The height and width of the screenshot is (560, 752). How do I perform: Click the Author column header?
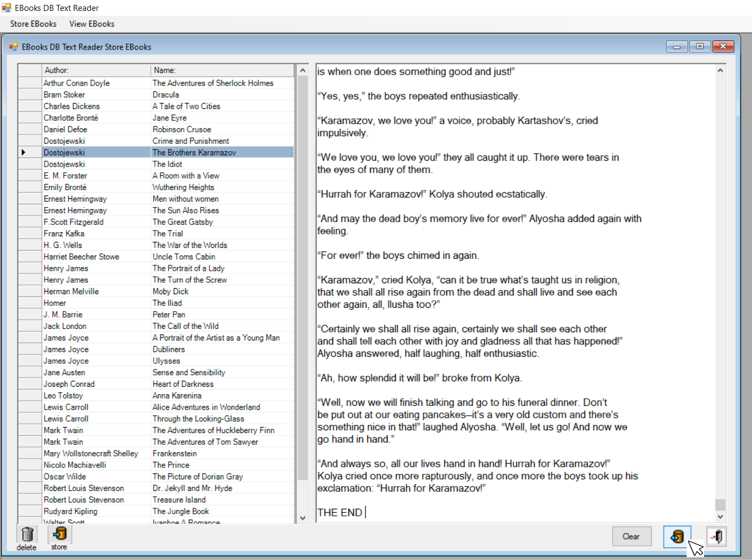point(96,70)
